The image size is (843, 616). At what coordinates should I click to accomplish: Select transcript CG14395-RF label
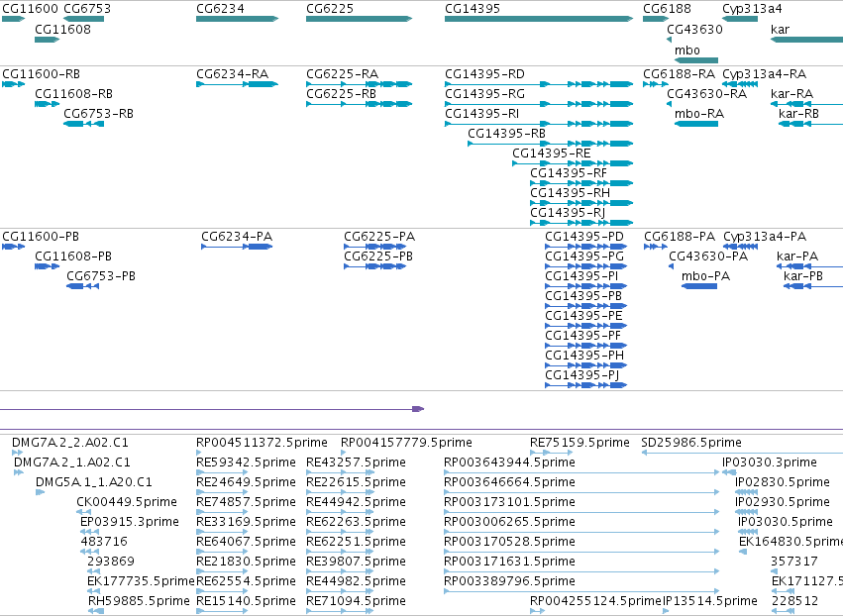coord(569,173)
